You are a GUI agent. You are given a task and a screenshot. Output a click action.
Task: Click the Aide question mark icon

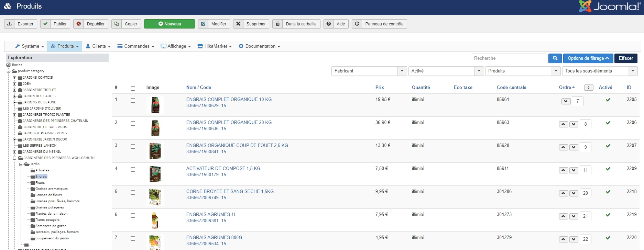point(329,24)
